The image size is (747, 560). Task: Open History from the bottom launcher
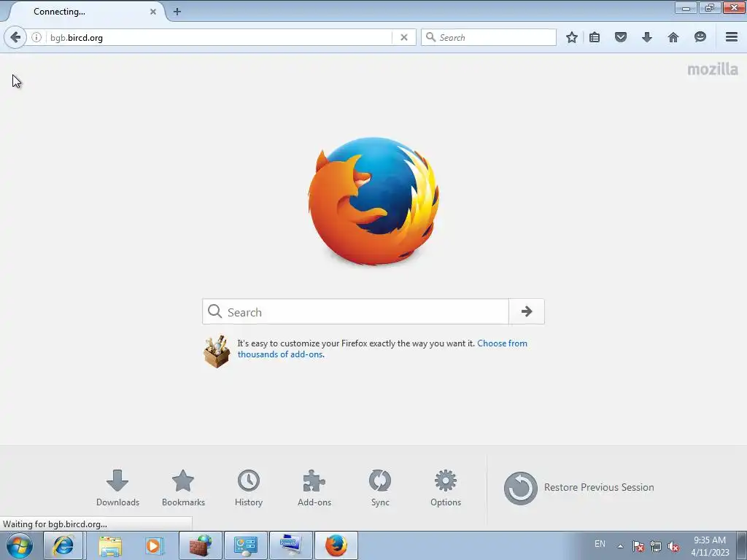pos(249,488)
